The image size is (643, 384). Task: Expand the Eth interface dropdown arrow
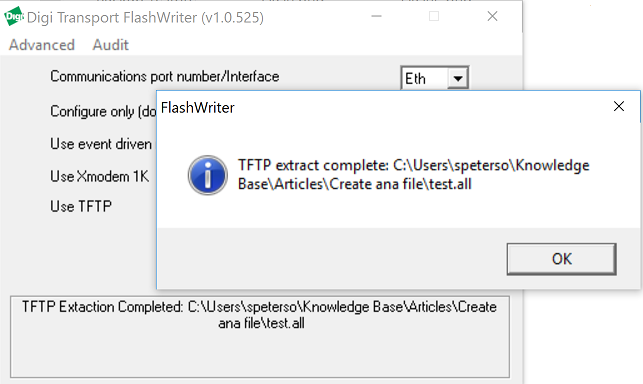(x=458, y=78)
